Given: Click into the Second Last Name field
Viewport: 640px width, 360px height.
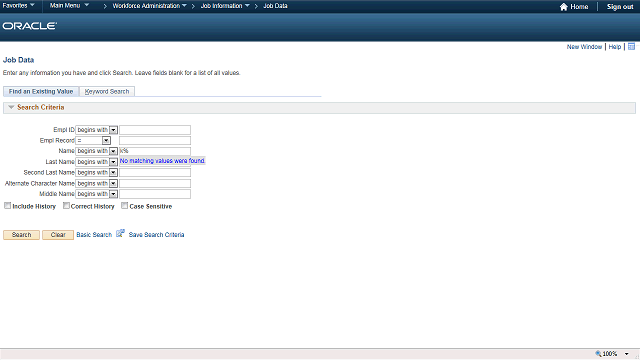Looking at the screenshot, I should coord(155,172).
